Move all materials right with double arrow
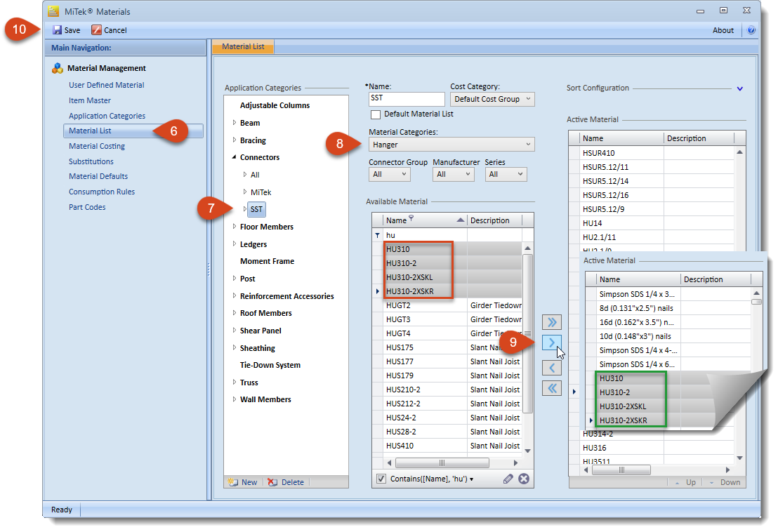Image resolution: width=778 pixels, height=532 pixels. pyautogui.click(x=552, y=322)
